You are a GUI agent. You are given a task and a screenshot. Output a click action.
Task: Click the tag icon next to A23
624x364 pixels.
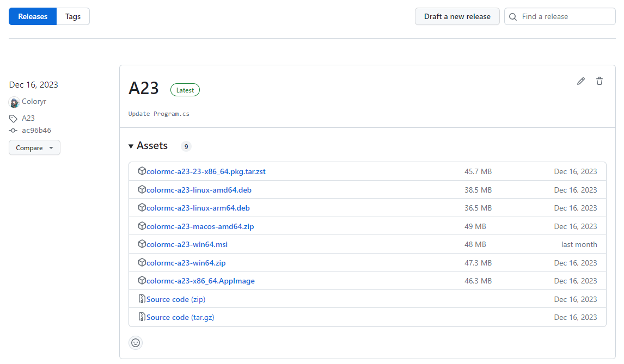[14, 119]
